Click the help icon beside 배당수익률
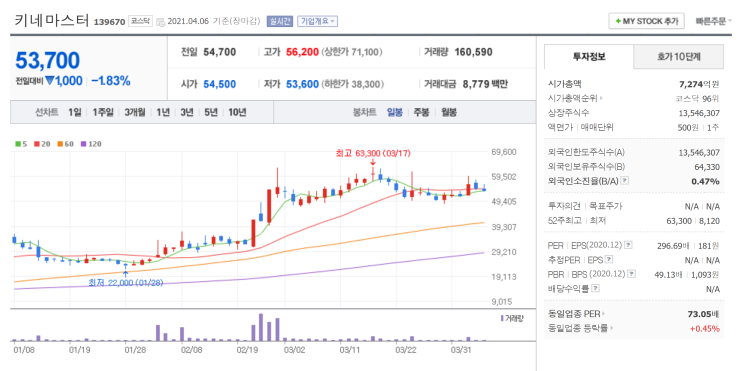Image resolution: width=743 pixels, height=371 pixels. pyautogui.click(x=595, y=288)
